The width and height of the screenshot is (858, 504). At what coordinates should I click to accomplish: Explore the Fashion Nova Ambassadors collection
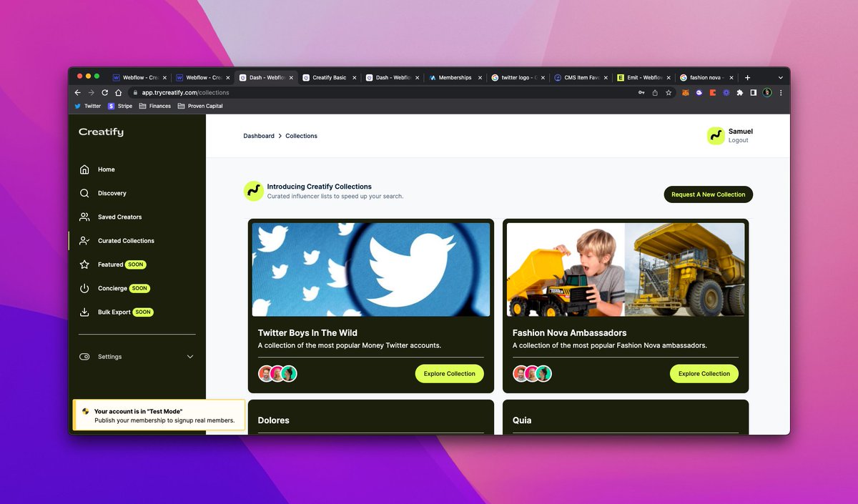(x=704, y=373)
